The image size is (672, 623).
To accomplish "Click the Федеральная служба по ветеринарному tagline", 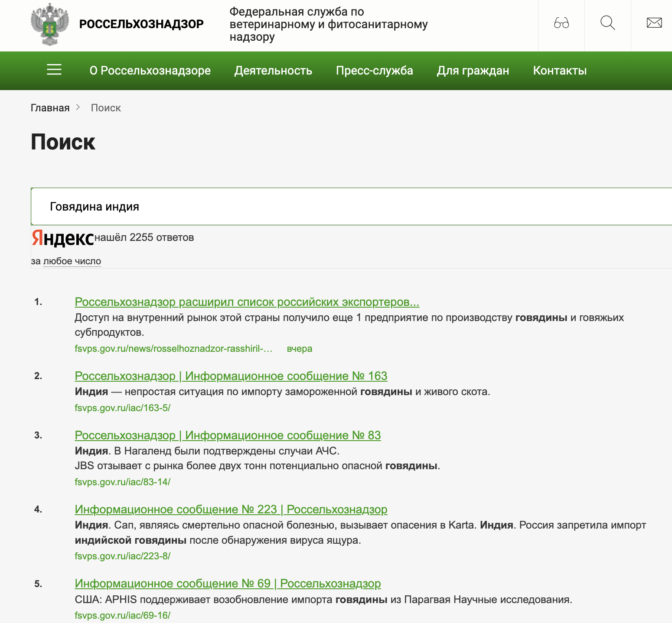I will [x=329, y=24].
